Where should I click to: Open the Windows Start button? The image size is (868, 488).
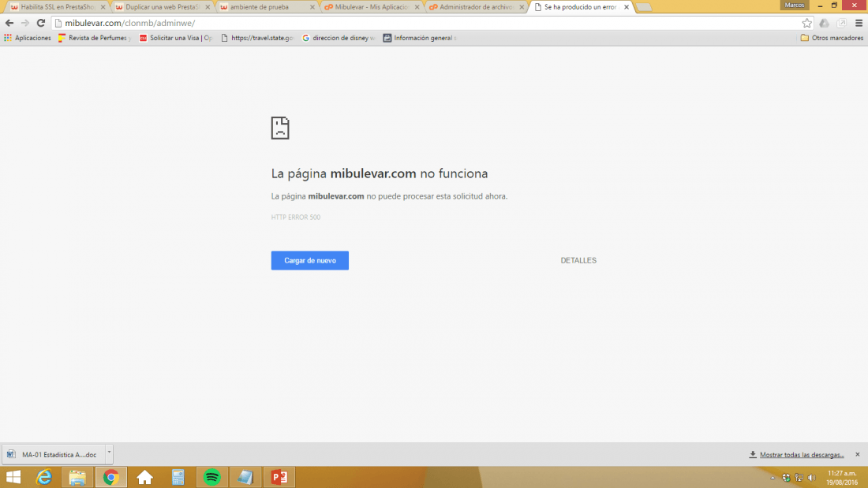click(13, 477)
